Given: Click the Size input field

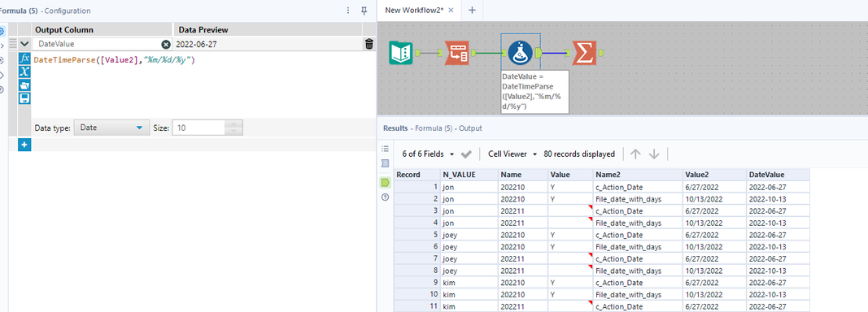Looking at the screenshot, I should tap(199, 128).
